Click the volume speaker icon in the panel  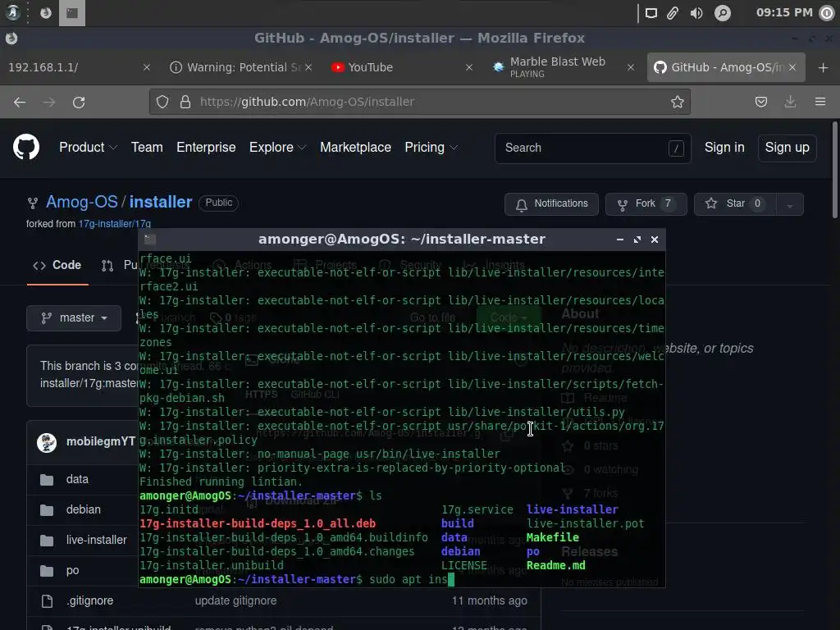pos(696,13)
